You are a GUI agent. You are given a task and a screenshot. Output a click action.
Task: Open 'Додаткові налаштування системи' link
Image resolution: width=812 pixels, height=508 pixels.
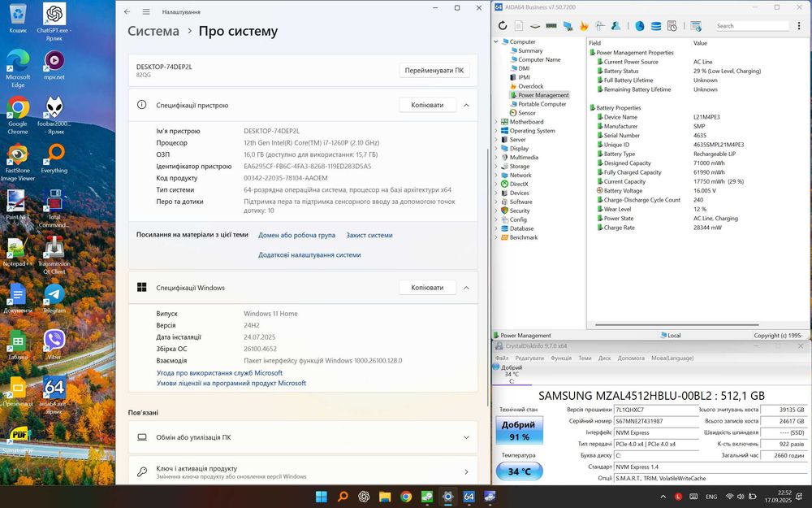309,255
